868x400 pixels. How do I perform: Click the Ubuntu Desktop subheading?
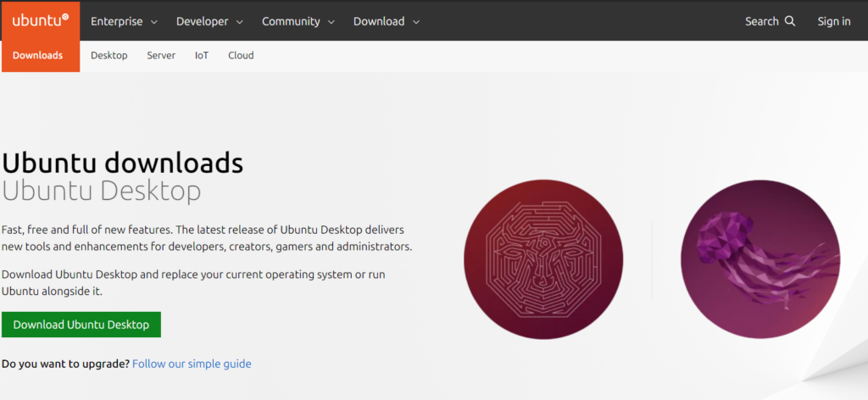point(102,192)
